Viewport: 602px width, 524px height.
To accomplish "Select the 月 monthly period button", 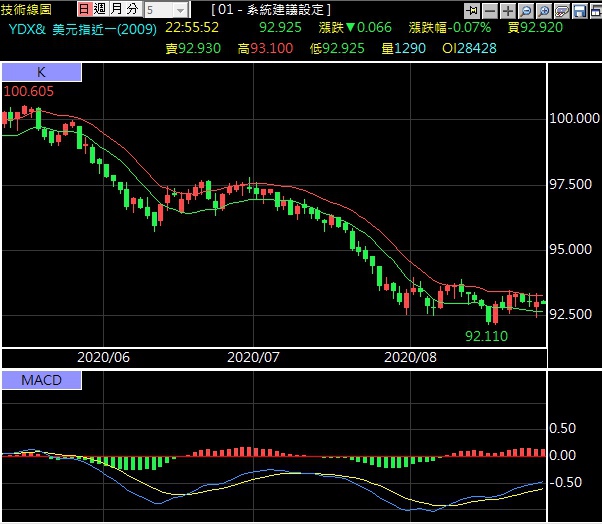I will (116, 9).
